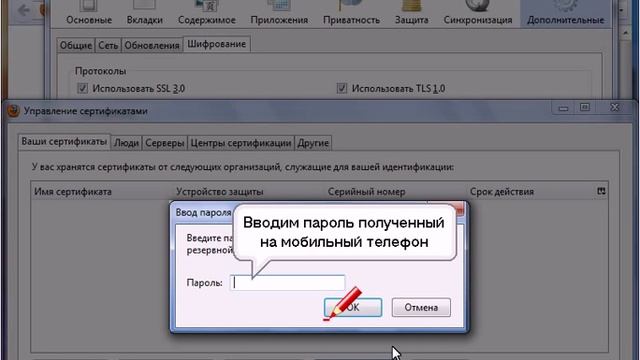The width and height of the screenshot is (640, 360).
Task: Switch to the Шифрование tab
Action: tap(216, 44)
